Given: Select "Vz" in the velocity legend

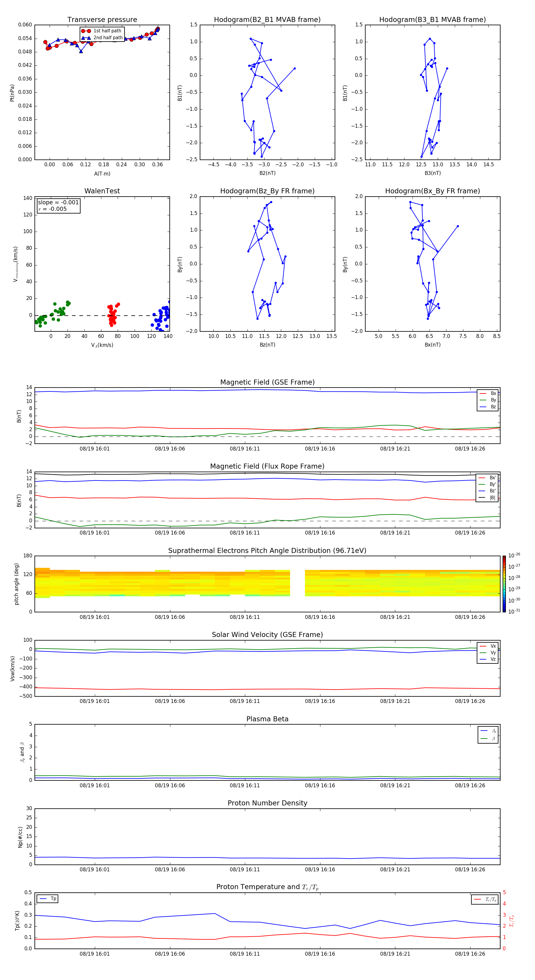Looking at the screenshot, I should 488,659.
